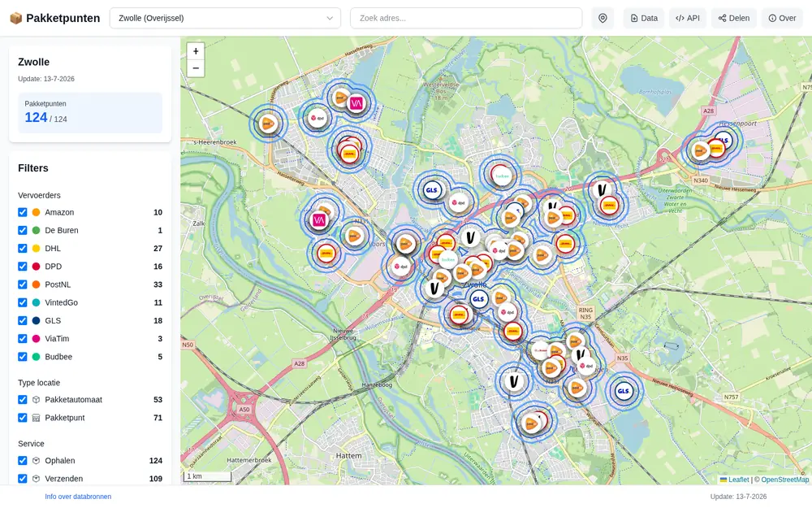
Task: Click the Pakketpunten 124 / 124 counter
Action: (90, 113)
